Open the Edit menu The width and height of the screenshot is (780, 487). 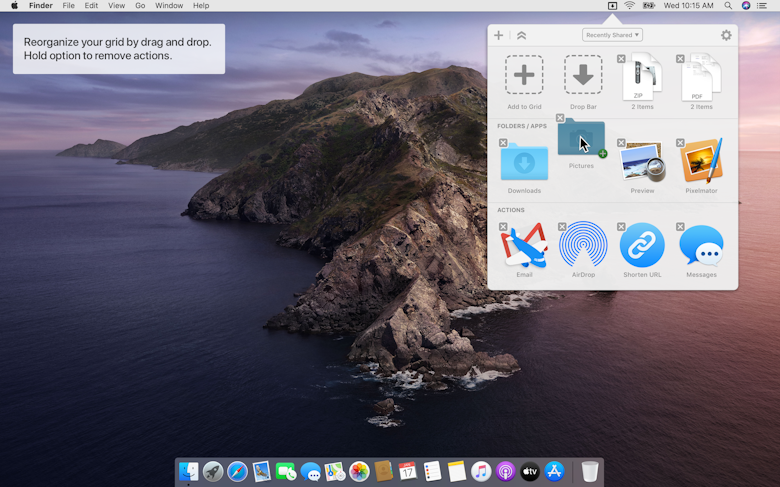click(91, 5)
